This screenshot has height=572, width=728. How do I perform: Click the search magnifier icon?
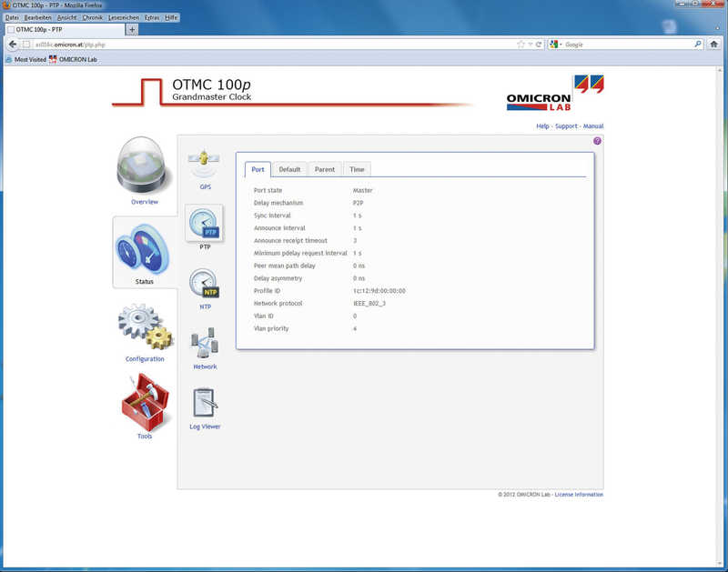point(698,44)
